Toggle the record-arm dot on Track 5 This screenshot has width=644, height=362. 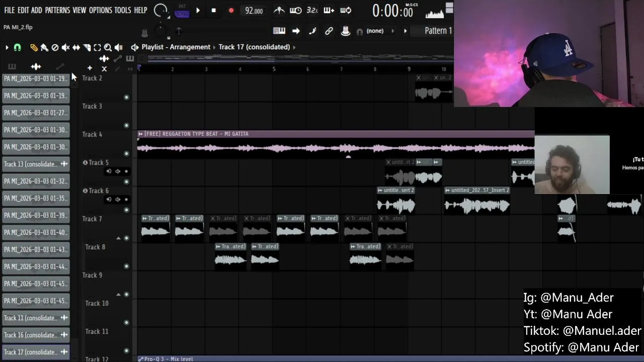[x=126, y=171]
